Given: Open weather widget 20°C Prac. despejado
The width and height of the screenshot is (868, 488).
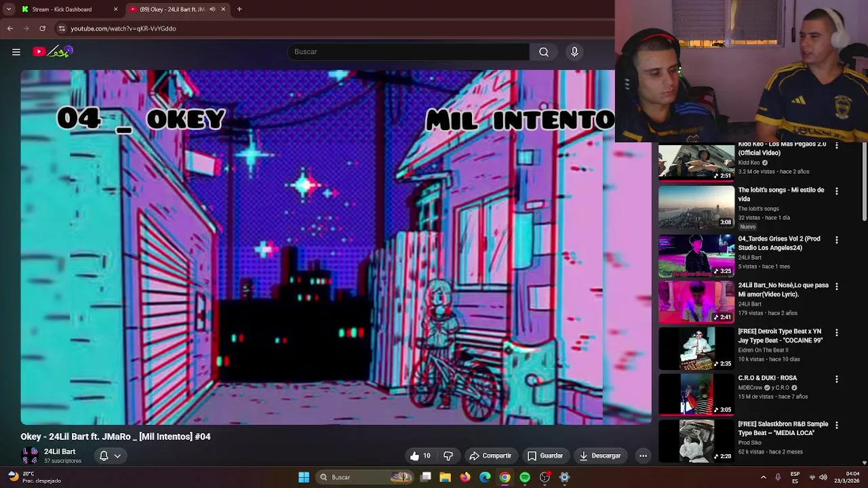Looking at the screenshot, I should tap(34, 477).
